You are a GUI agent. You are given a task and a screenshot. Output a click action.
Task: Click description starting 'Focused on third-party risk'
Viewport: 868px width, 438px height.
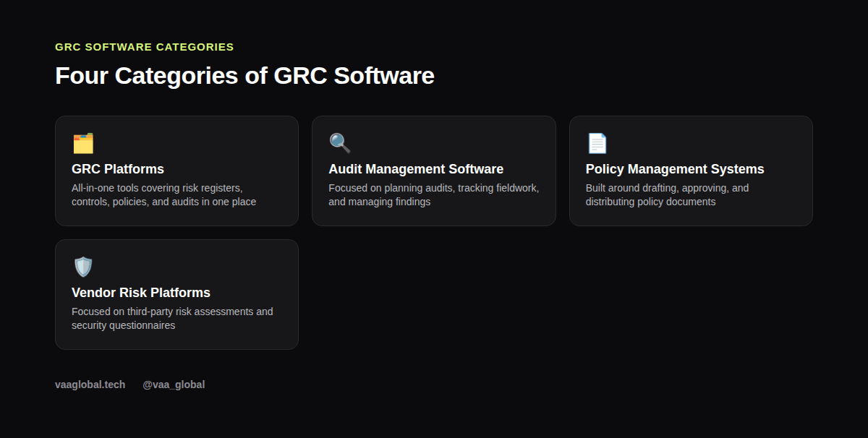pos(172,319)
